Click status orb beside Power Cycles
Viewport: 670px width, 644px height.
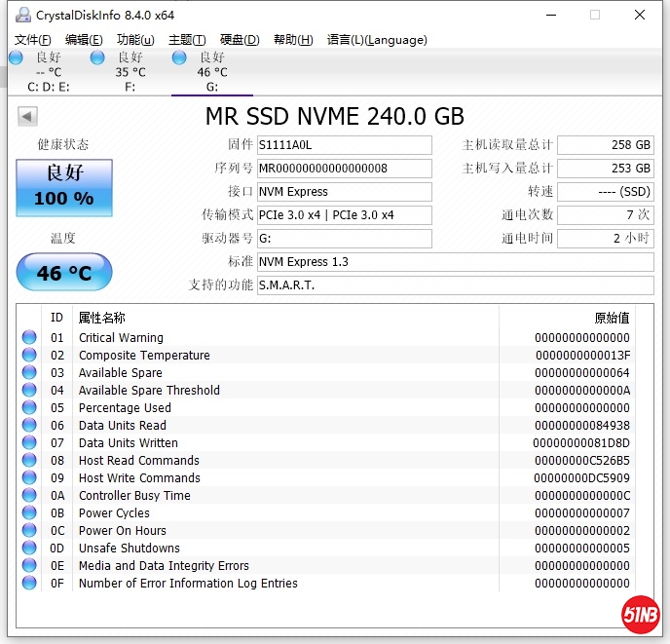point(29,513)
